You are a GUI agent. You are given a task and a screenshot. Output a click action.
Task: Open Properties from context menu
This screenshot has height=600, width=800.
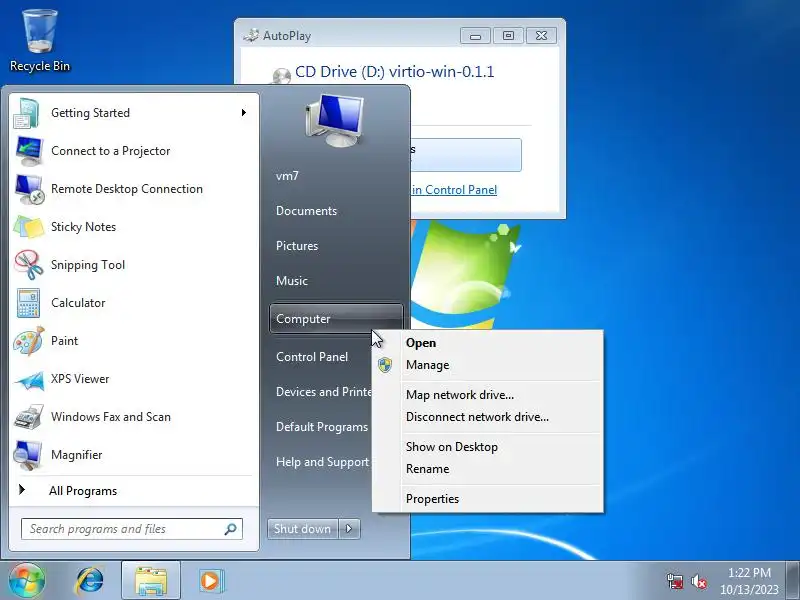[x=488, y=499]
